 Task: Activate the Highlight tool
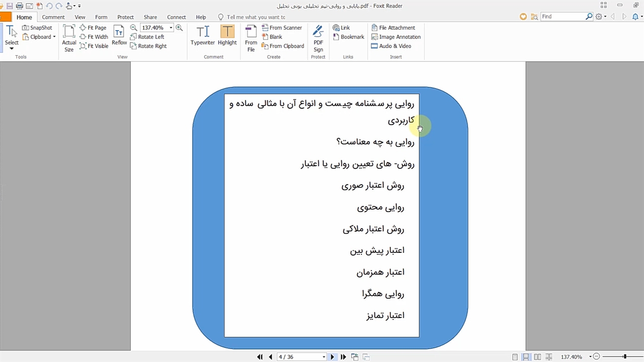227,35
